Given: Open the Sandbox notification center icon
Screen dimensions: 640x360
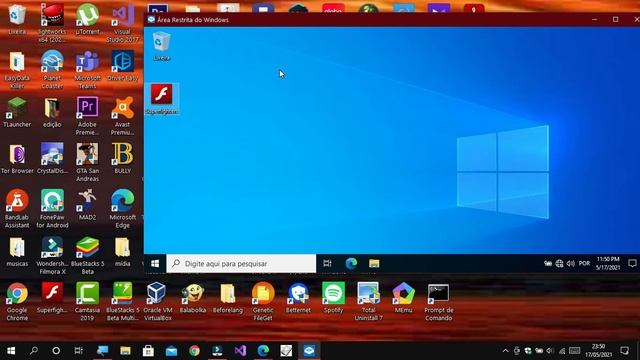Looking at the screenshot, I should pyautogui.click(x=632, y=263).
